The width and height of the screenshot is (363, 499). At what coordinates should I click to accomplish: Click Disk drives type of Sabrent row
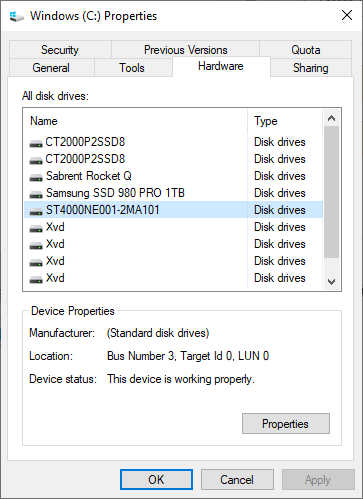(x=280, y=176)
